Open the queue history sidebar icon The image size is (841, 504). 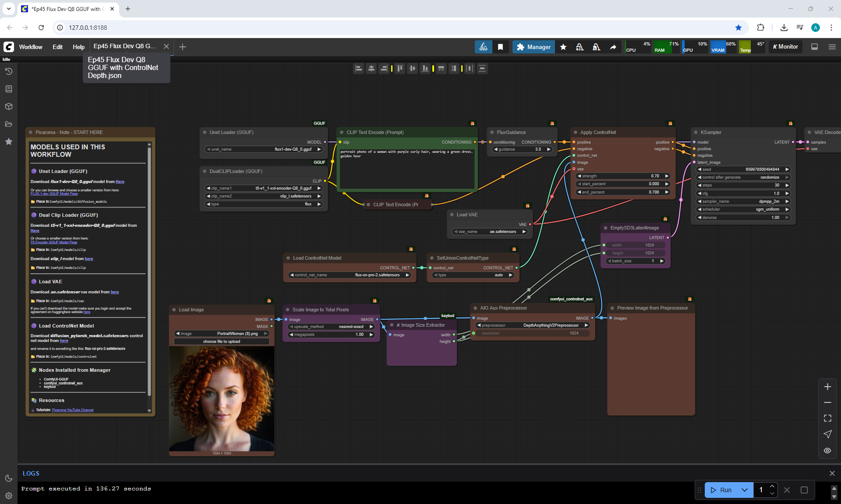click(9, 71)
